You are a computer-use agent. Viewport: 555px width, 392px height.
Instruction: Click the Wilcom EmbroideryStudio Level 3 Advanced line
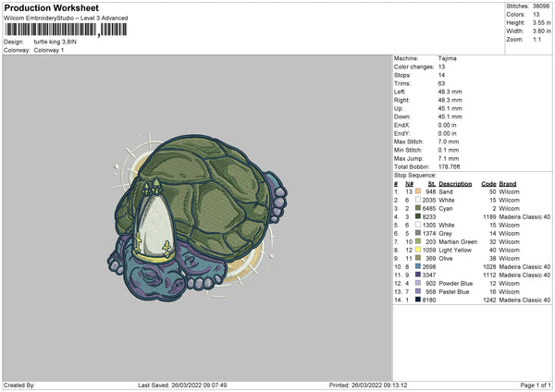66,18
